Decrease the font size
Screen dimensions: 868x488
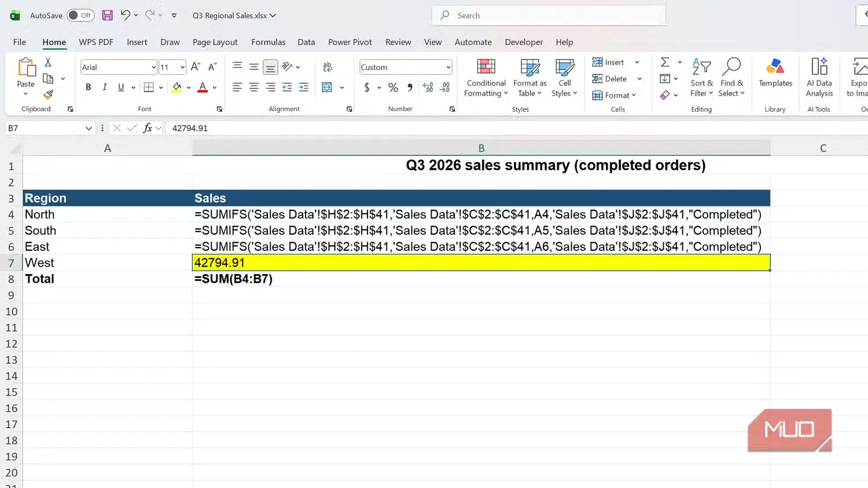[212, 67]
